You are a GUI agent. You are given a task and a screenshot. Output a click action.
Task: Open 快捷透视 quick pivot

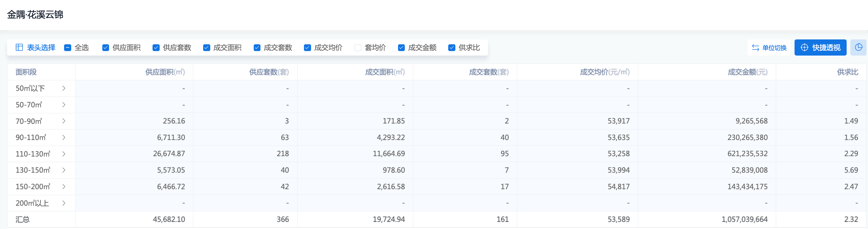pyautogui.click(x=820, y=48)
